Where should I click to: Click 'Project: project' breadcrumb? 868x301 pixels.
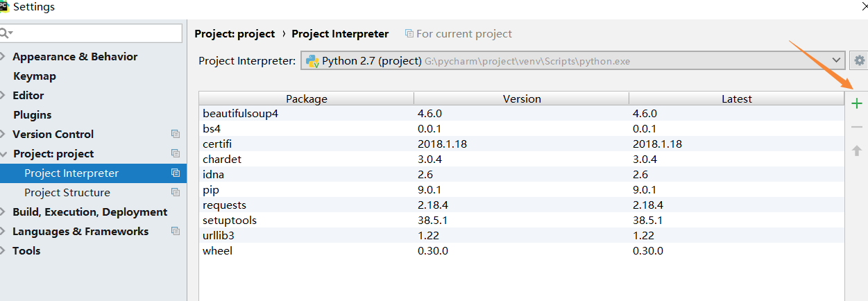coord(235,33)
